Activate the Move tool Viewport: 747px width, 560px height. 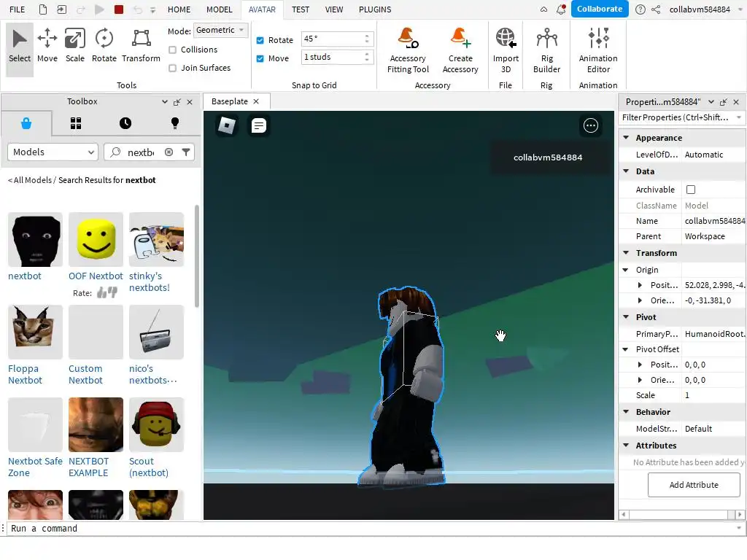[x=47, y=46]
